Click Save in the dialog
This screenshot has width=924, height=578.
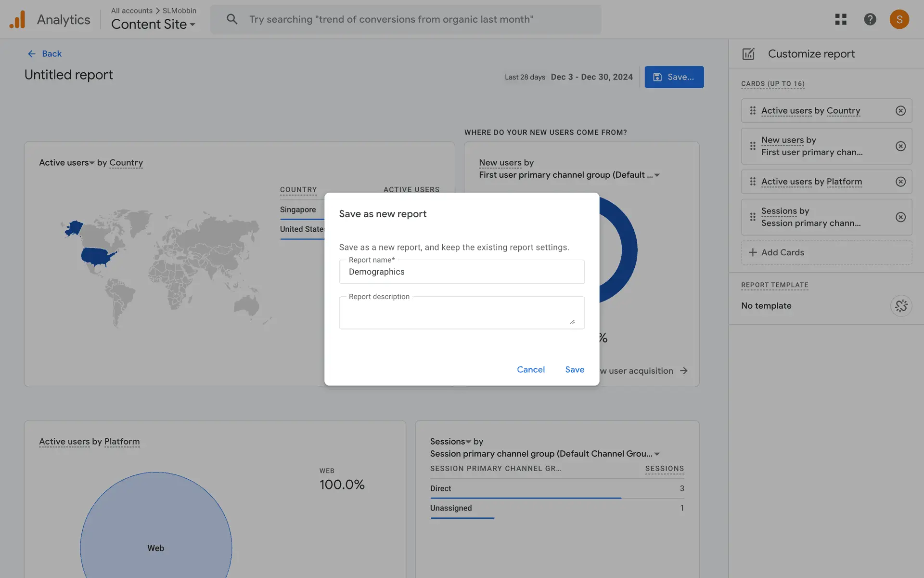click(575, 369)
